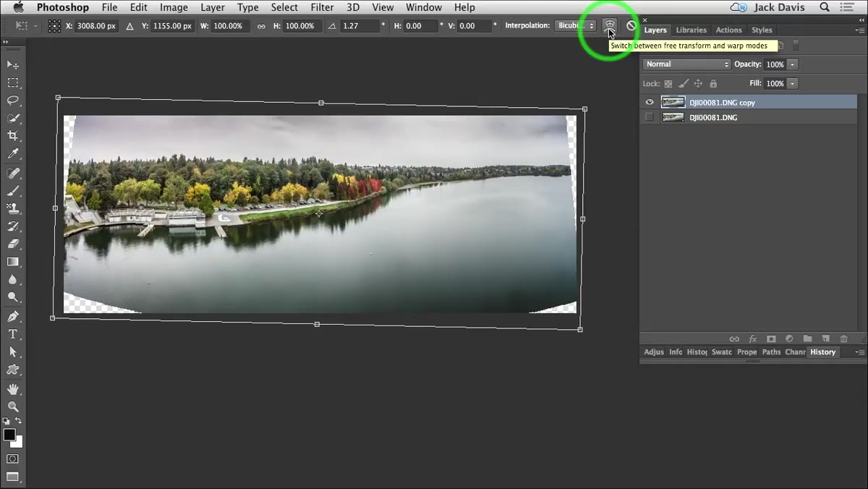Open the Filter menu
868x489 pixels.
pyautogui.click(x=322, y=7)
